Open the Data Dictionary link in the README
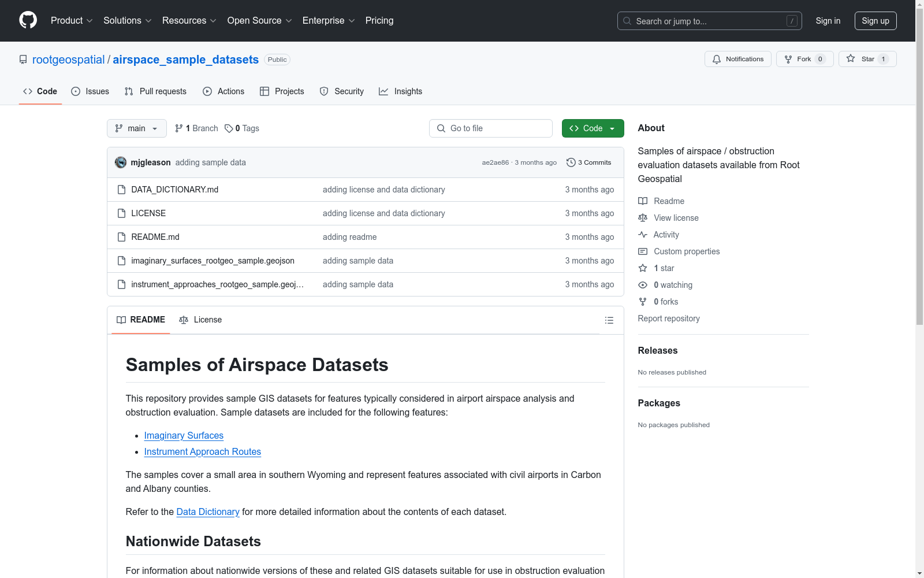Screen dimensions: 924x578 tap(208, 512)
